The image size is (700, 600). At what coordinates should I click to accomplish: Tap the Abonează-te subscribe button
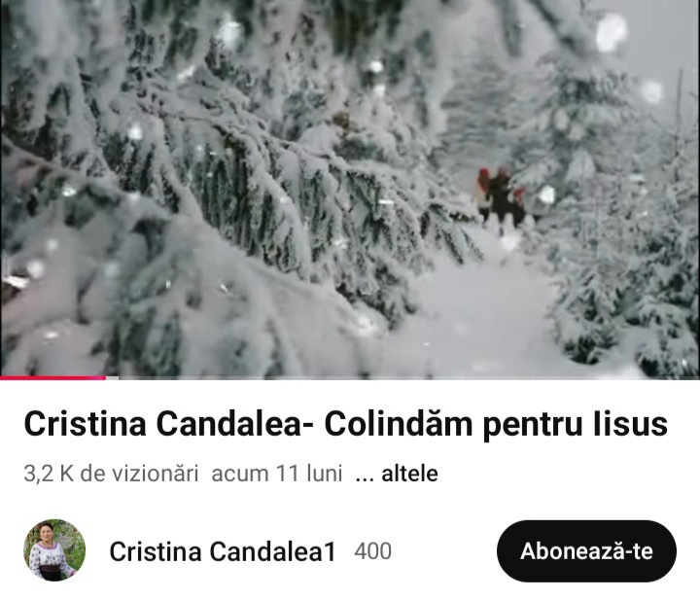pyautogui.click(x=586, y=551)
